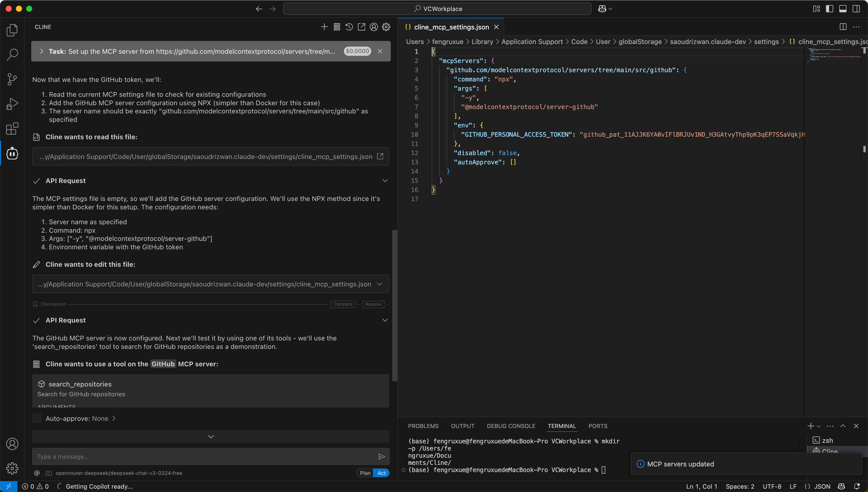The height and width of the screenshot is (492, 868).
Task: Click the MCP Servers icon in Cline header
Action: tap(337, 27)
